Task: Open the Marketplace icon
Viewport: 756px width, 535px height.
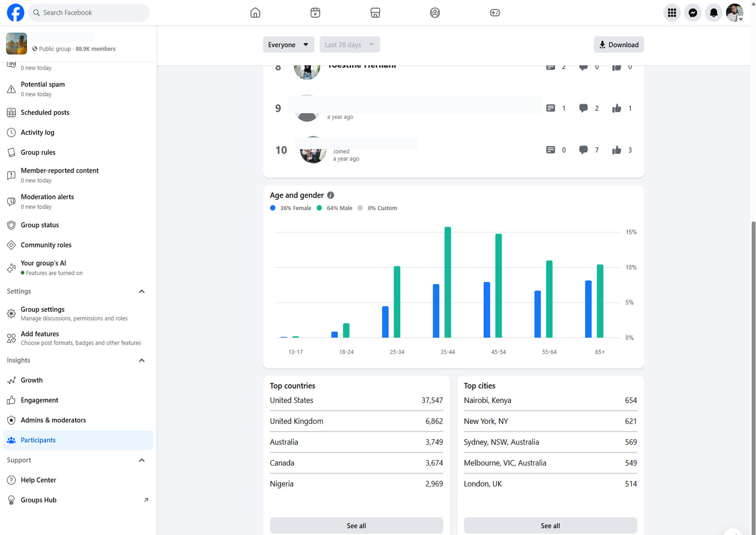Action: [375, 13]
